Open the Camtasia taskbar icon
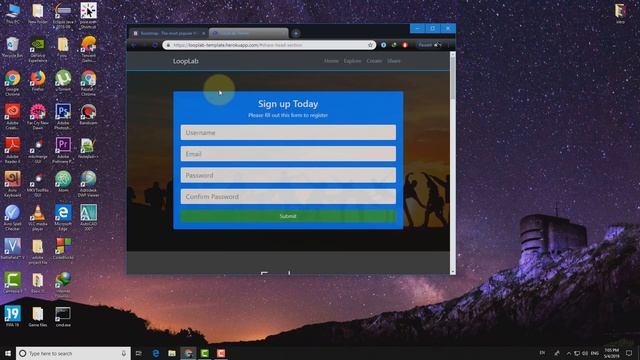 204,353
